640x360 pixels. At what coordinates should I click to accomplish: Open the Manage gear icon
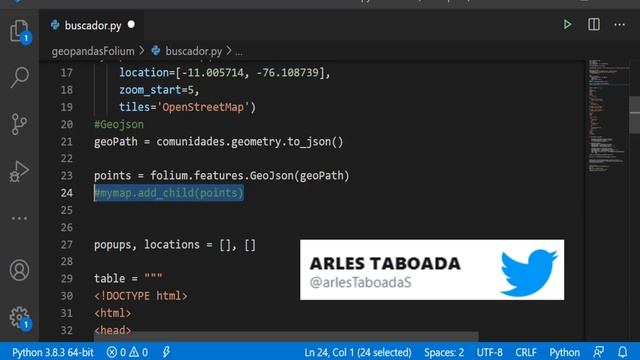[x=19, y=318]
